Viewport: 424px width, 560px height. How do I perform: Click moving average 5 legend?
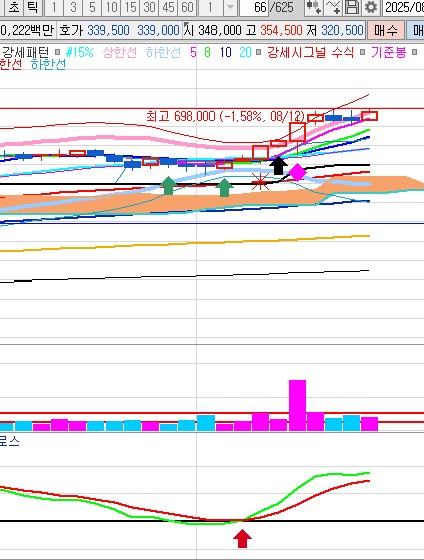(x=193, y=52)
